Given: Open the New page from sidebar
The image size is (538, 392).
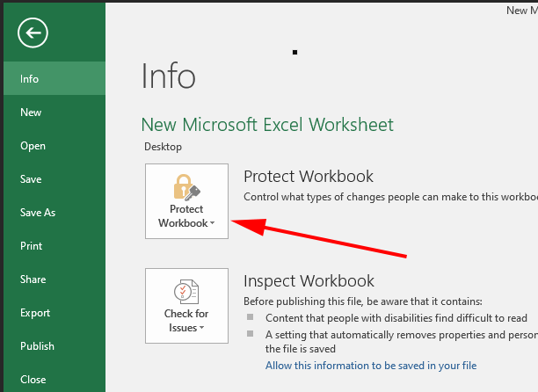Looking at the screenshot, I should 31,113.
